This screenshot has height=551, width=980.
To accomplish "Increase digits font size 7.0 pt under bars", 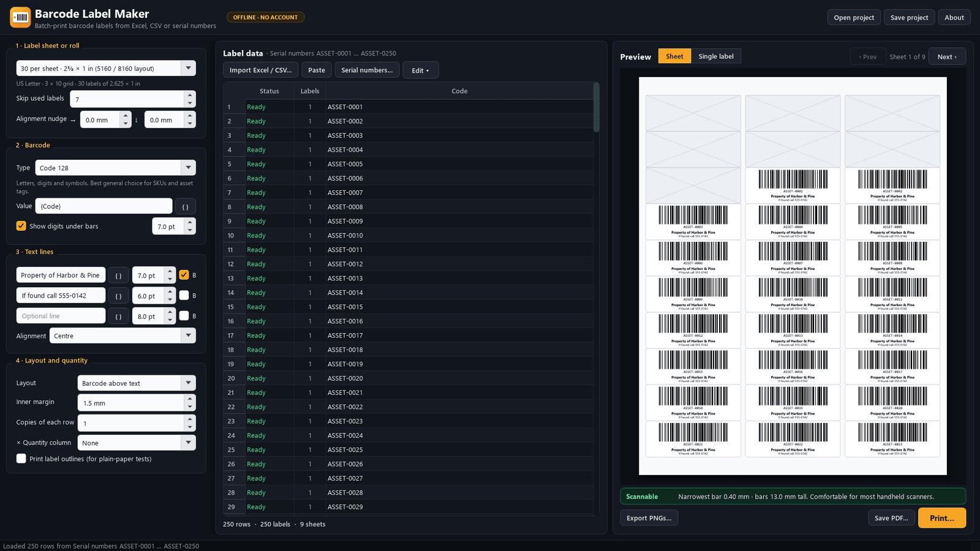I will (x=190, y=222).
